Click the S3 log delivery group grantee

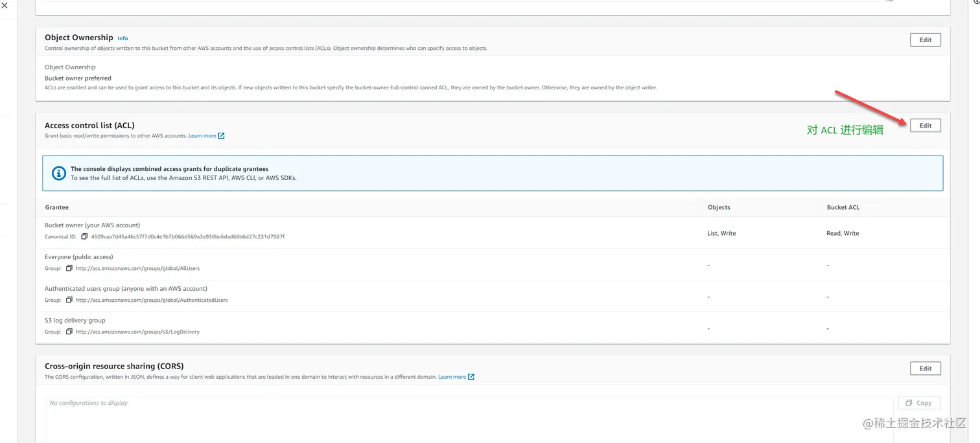click(x=75, y=321)
